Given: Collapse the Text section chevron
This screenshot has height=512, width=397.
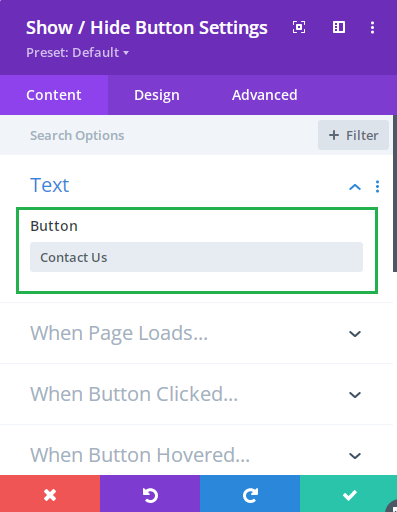Looking at the screenshot, I should point(355,187).
